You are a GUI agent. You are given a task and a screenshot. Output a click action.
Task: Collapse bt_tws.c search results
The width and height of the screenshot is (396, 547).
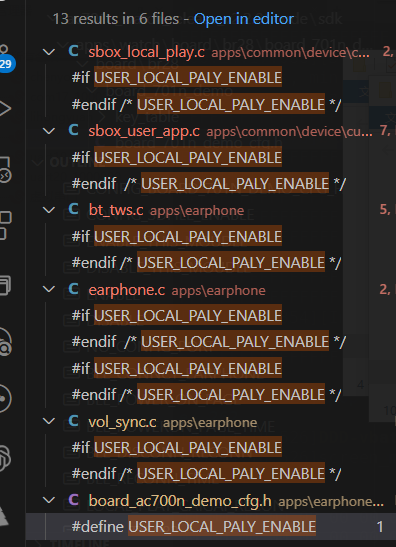[x=49, y=210]
